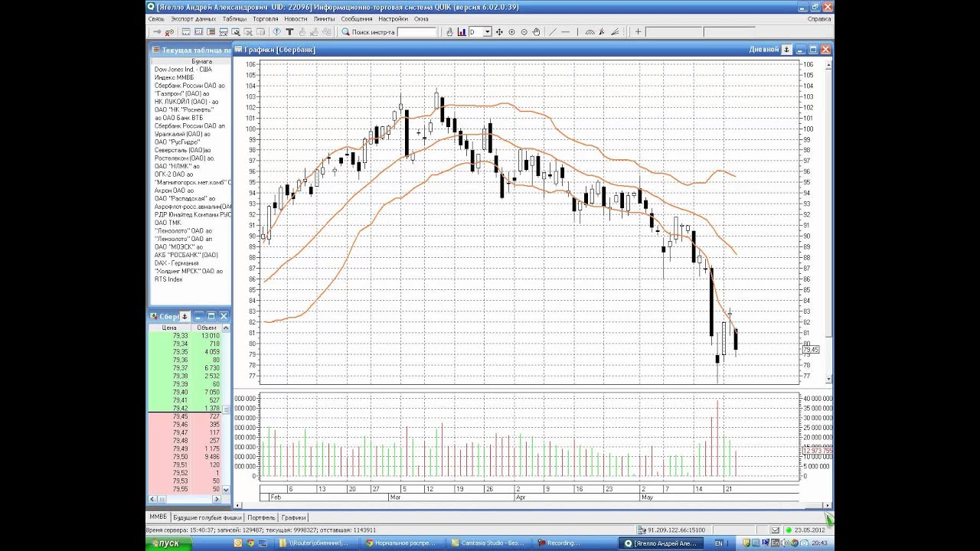Image resolution: width=980 pixels, height=551 pixels.
Task: Select the Fibonacci fan tool icon
Action: [x=615, y=32]
